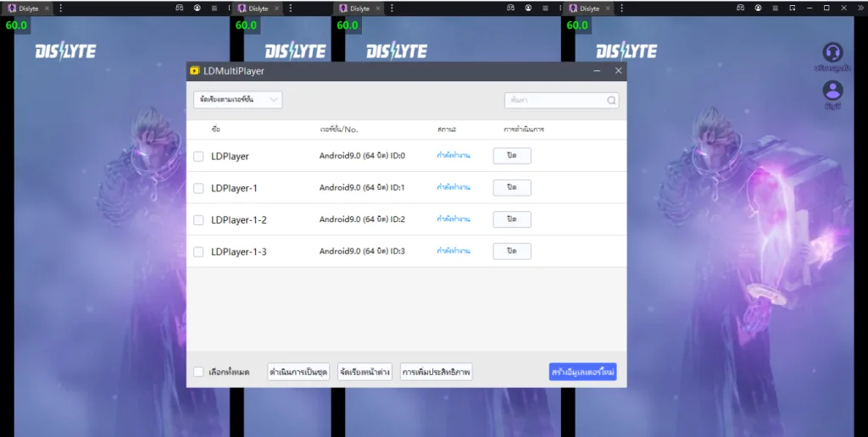Image resolution: width=868 pixels, height=437 pixels.
Task: Open three-dot tab menu in third emulator window
Action: pyautogui.click(x=392, y=8)
